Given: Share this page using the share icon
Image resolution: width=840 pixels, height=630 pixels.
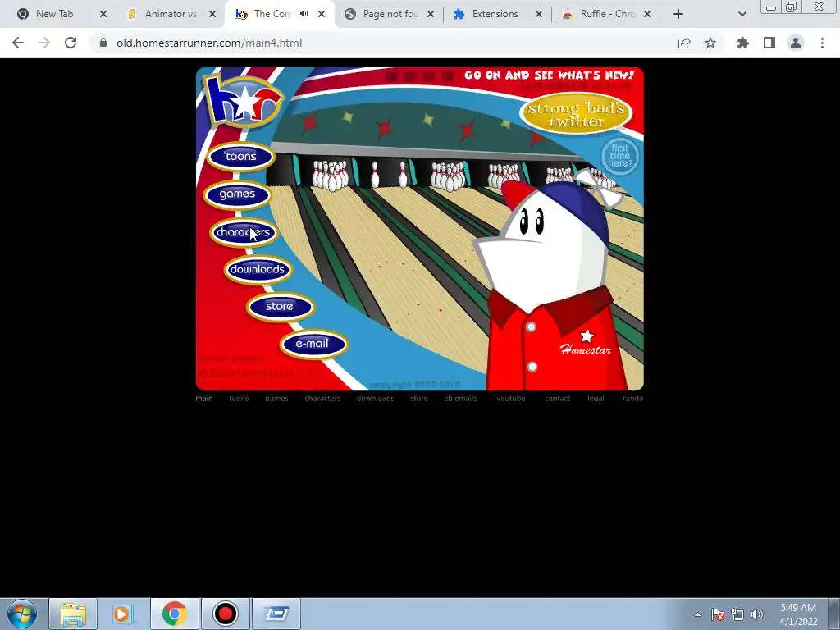Looking at the screenshot, I should [x=684, y=43].
